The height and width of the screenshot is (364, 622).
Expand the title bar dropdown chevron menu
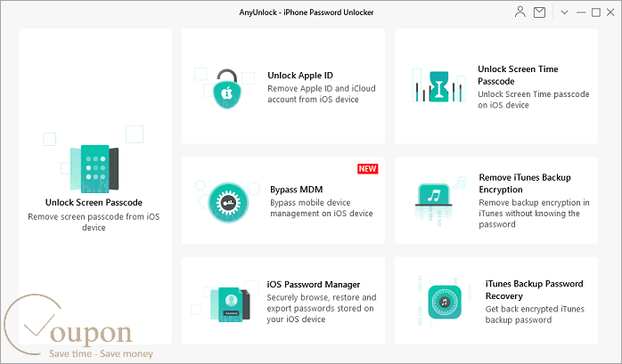(x=564, y=12)
